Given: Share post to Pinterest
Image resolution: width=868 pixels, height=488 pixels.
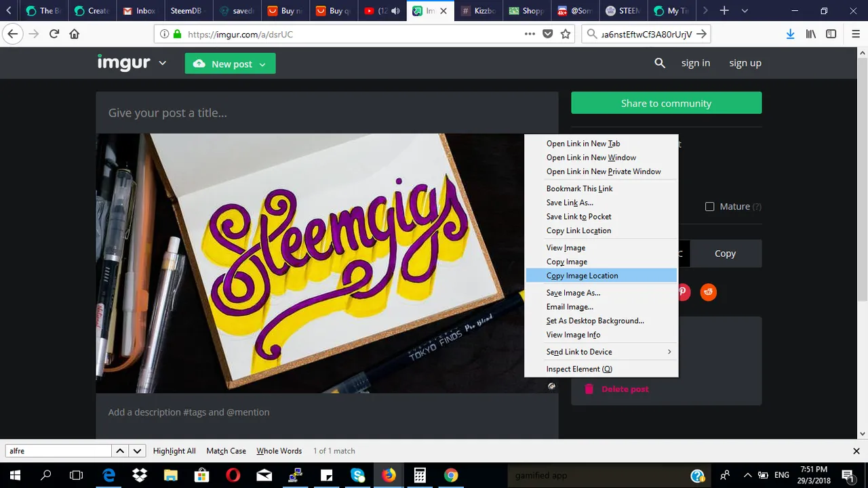Looking at the screenshot, I should [682, 292].
